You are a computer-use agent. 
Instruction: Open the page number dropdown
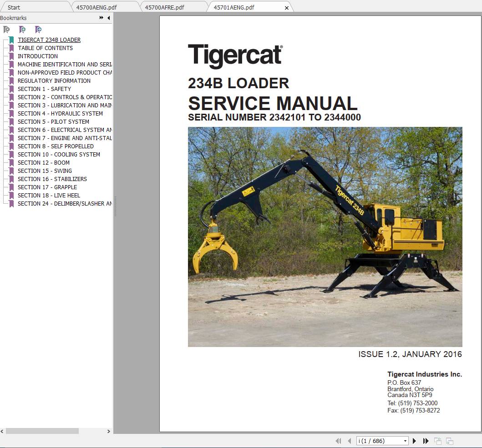[405, 441]
